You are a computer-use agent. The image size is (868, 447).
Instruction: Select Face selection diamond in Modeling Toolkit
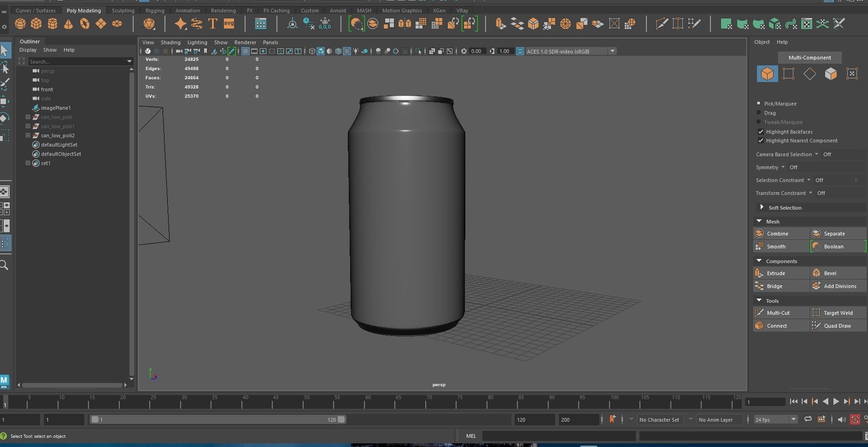pos(809,74)
